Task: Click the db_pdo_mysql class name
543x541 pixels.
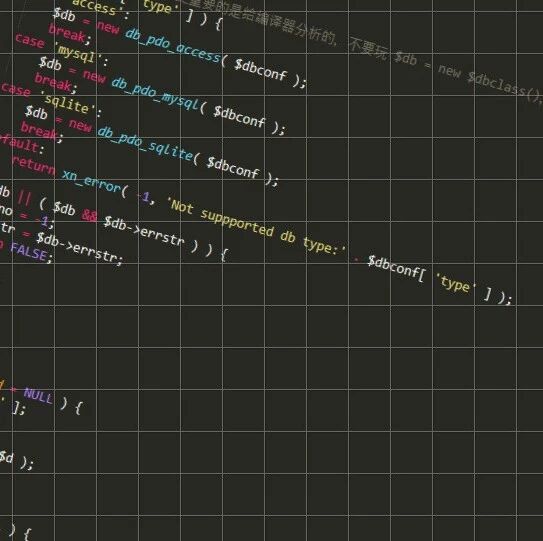Action: (155, 93)
